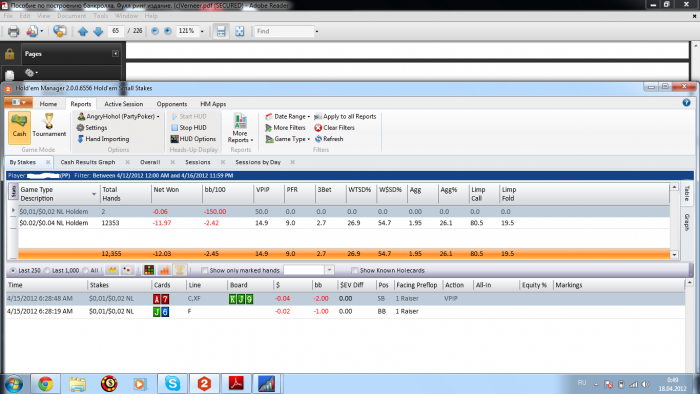The height and width of the screenshot is (394, 700).
Task: Close the By Stakes report tab
Action: click(x=48, y=162)
